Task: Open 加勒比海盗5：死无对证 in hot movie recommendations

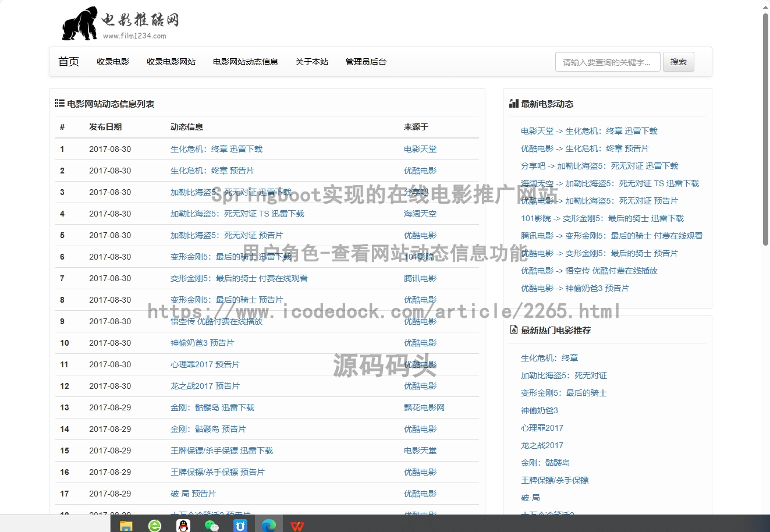Action: point(564,375)
